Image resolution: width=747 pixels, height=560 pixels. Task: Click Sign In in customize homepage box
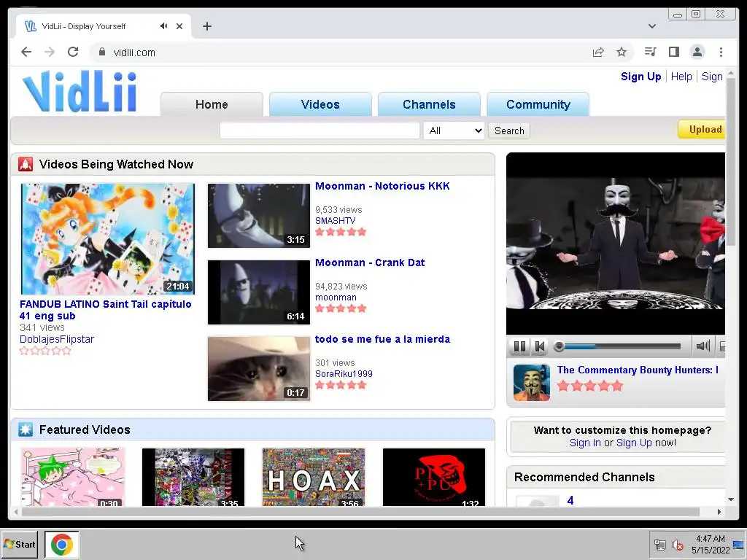[585, 443]
